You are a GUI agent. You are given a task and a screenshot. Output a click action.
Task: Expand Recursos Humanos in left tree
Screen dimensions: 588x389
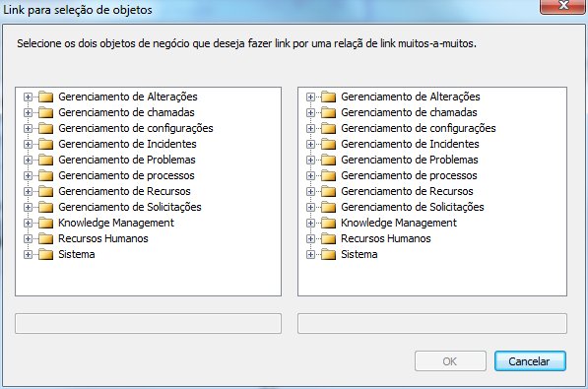[x=28, y=238]
